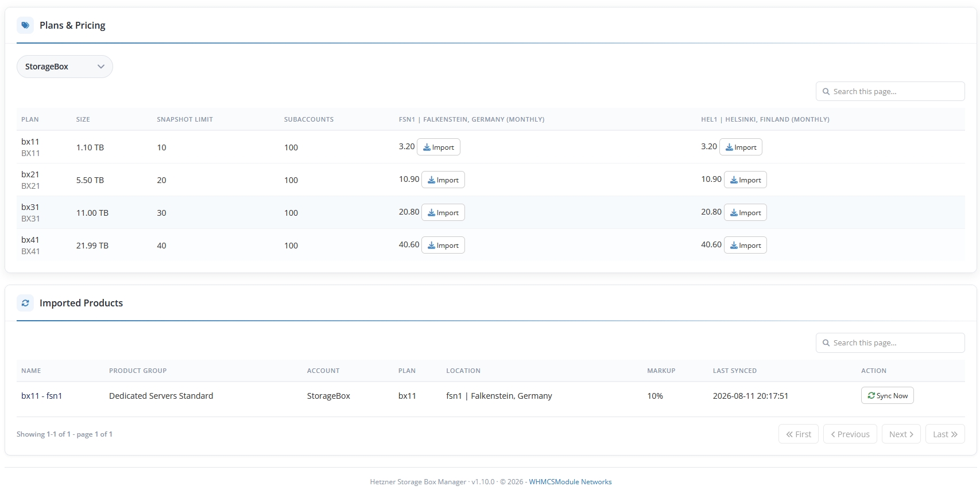The image size is (980, 494).
Task: Sync Now the bx11 - fsn1 product
Action: coord(888,396)
